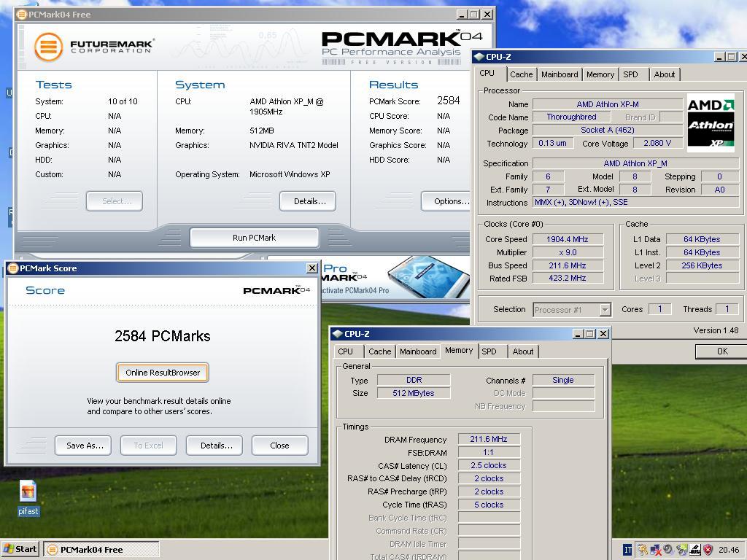Click the Code Name Thoroughbred field
The image size is (747, 560).
pos(571,117)
